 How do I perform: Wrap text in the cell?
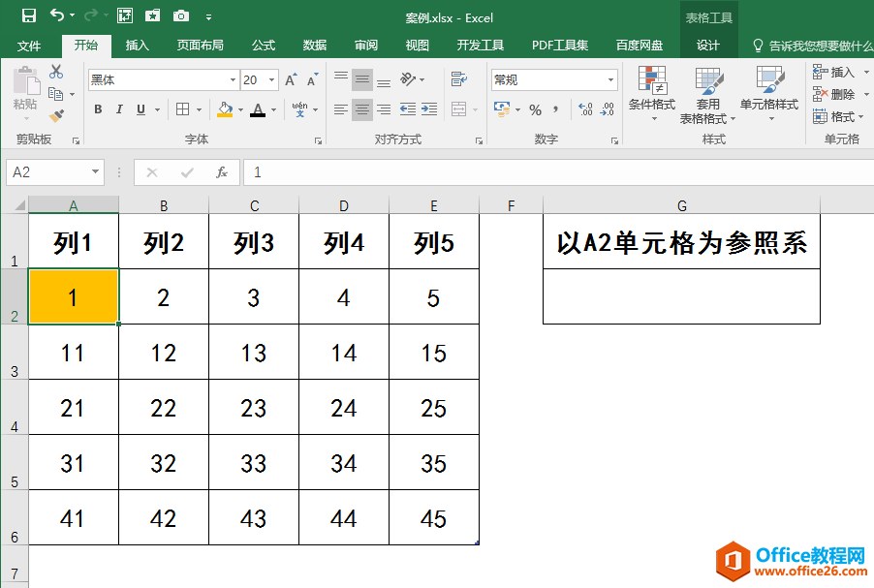pos(458,79)
